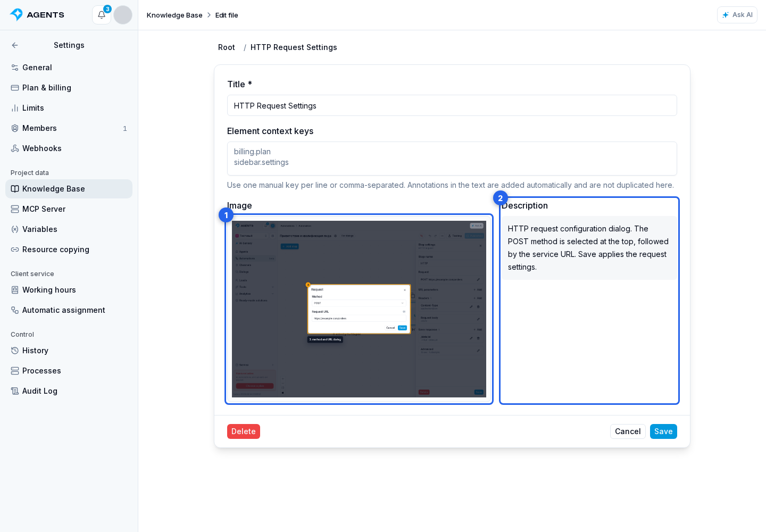Image resolution: width=766 pixels, height=532 pixels.
Task: Open Automatic assignment settings
Action: 69,310
